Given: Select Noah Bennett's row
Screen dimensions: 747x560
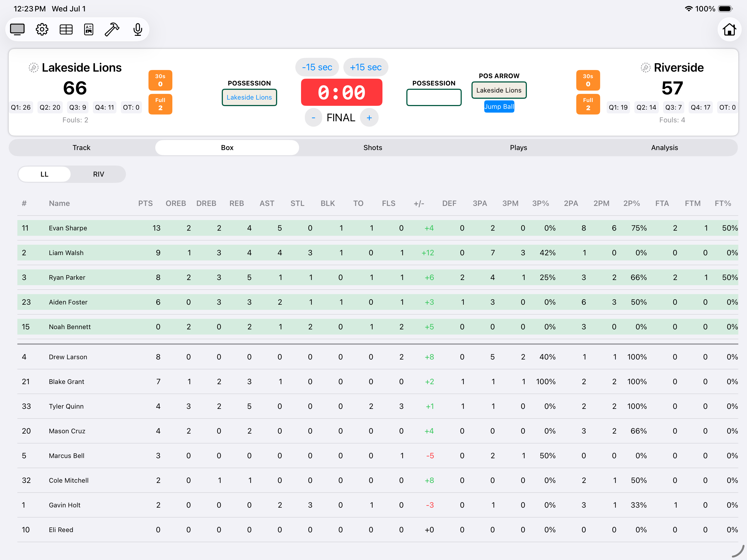Looking at the screenshot, I should point(378,326).
